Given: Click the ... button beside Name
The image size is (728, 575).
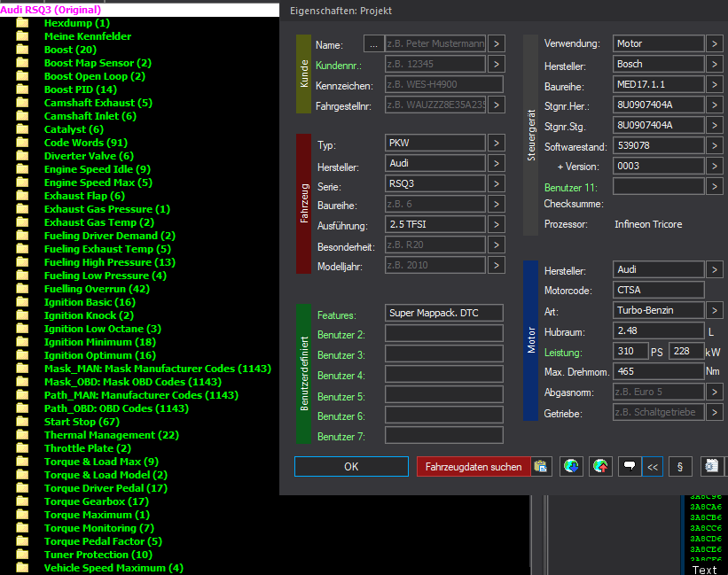Looking at the screenshot, I should (373, 43).
